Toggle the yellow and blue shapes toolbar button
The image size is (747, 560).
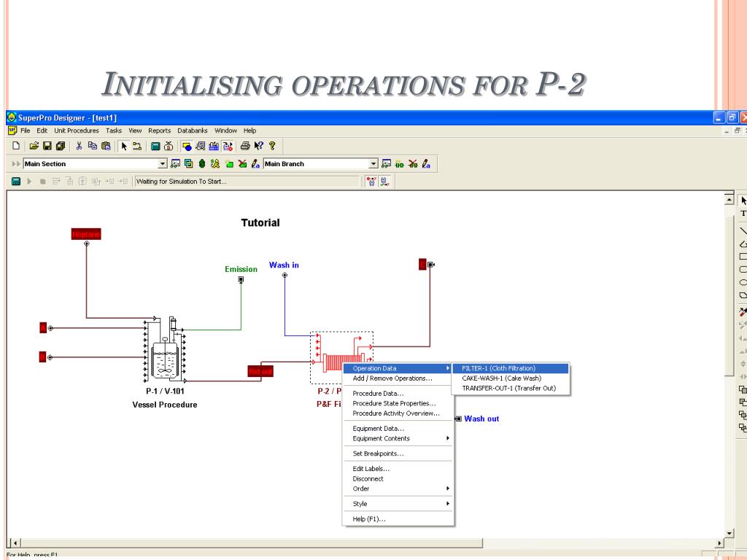click(x=187, y=146)
